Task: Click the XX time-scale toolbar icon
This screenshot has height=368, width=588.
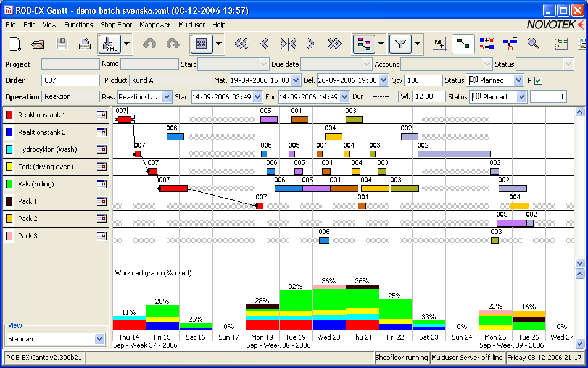Action: (201, 44)
